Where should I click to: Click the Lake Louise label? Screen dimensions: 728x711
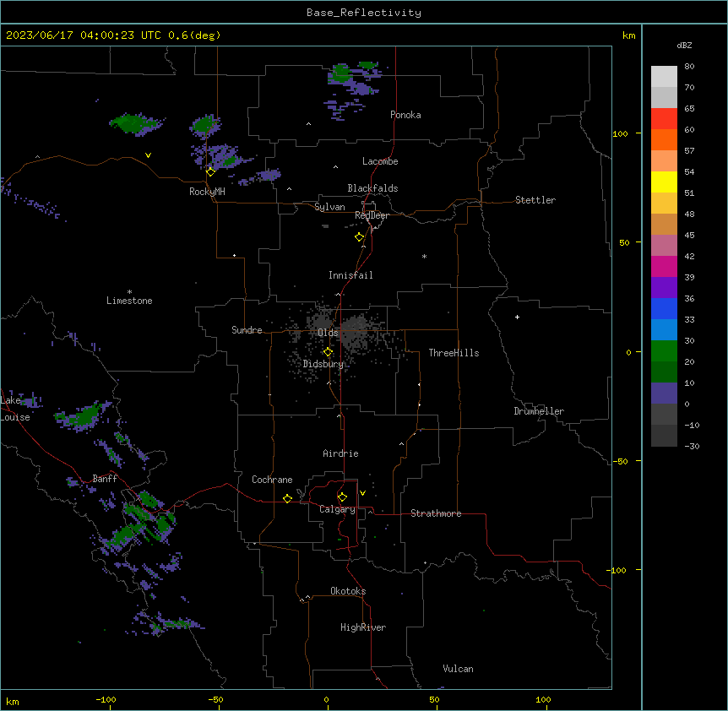(15, 409)
